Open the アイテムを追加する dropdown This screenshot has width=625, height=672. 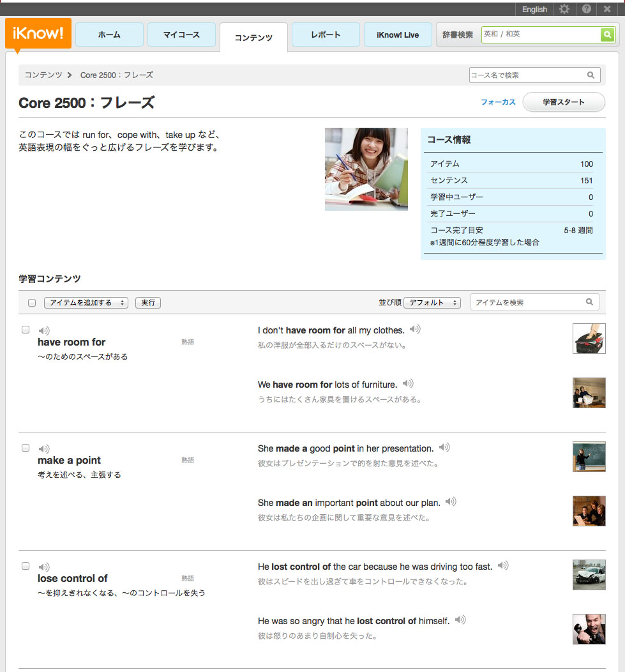[86, 303]
